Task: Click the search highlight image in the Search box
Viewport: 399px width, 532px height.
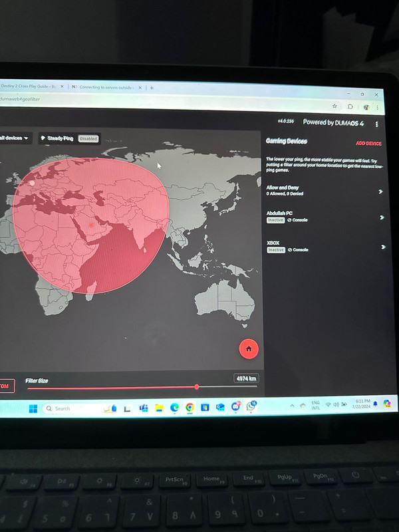Action: coord(110,408)
